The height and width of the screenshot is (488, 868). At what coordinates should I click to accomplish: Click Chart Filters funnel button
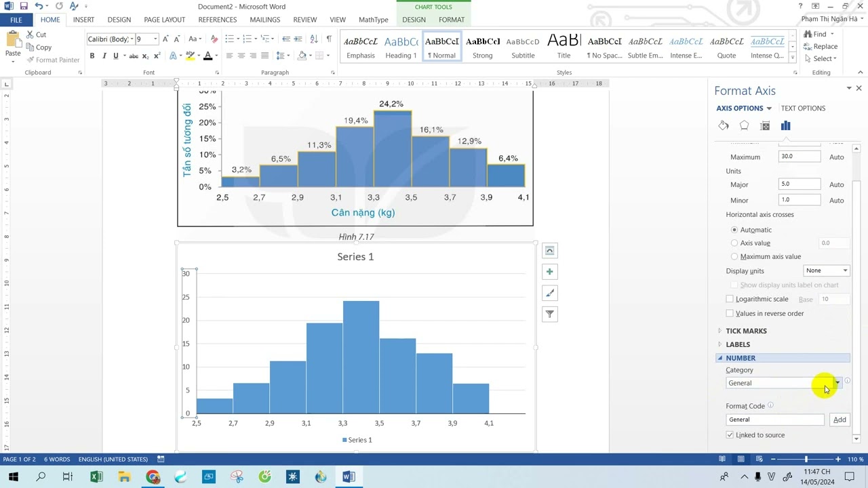click(x=549, y=314)
